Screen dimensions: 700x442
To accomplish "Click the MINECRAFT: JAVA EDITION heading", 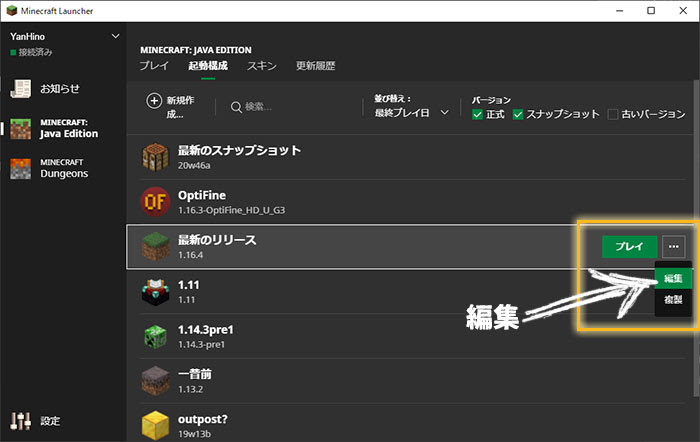I will coord(196,50).
